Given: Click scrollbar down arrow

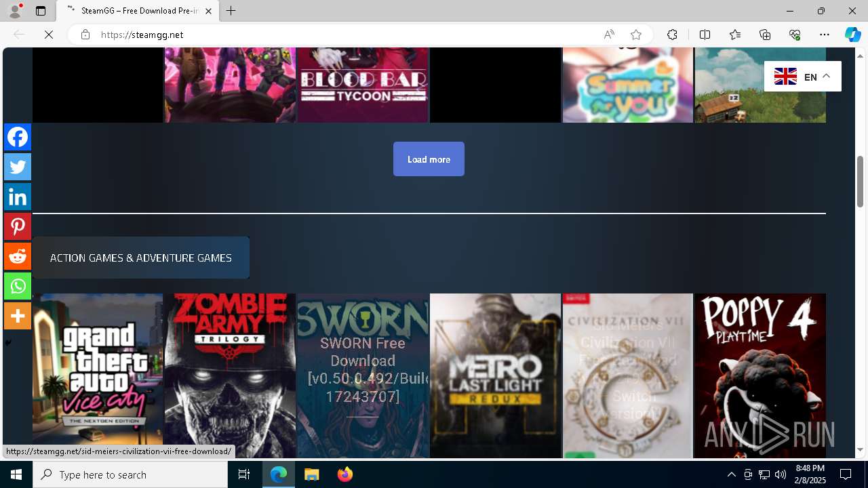Looking at the screenshot, I should pos(860,450).
